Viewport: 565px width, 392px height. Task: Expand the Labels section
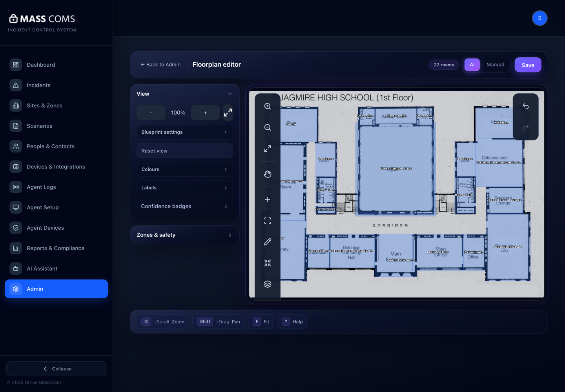[x=185, y=188]
